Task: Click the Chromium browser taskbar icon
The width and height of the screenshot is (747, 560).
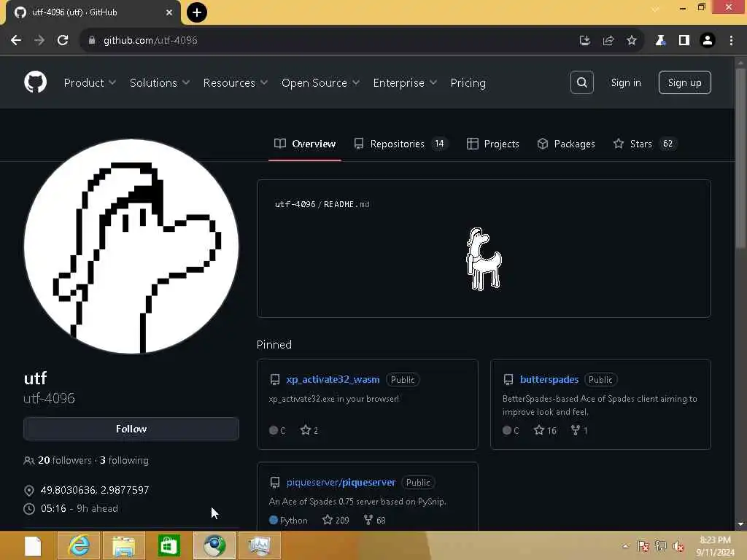Action: (214, 545)
